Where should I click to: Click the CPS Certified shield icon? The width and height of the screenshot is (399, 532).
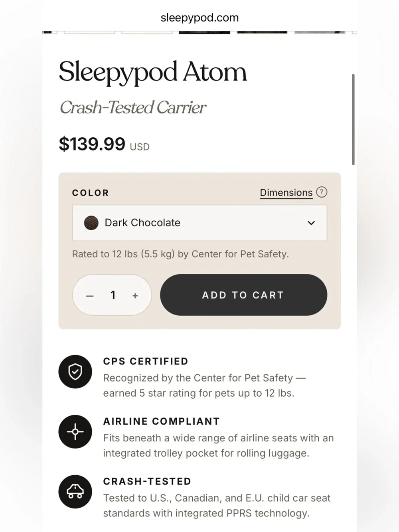(x=75, y=372)
